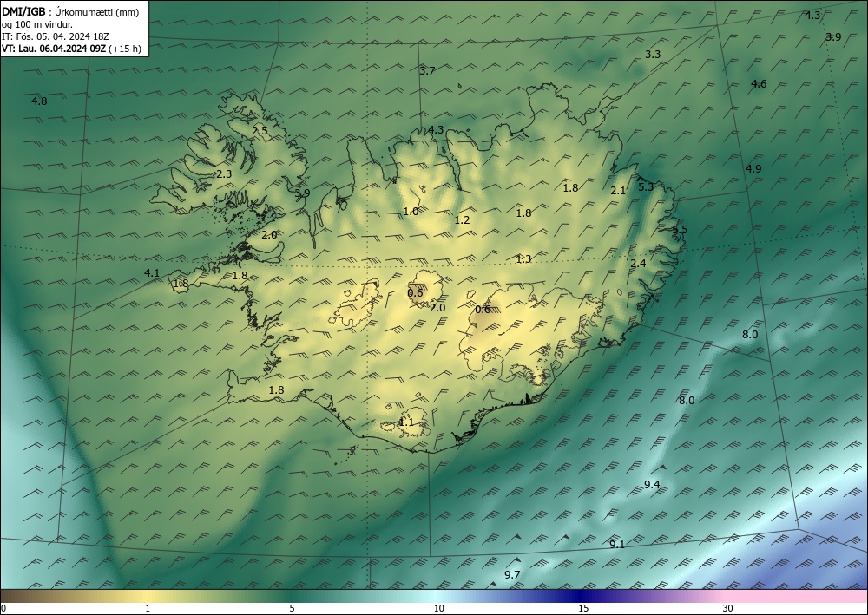This screenshot has width=868, height=615.
Task: Click the 3.7 value north of Iceland
Action: point(427,71)
